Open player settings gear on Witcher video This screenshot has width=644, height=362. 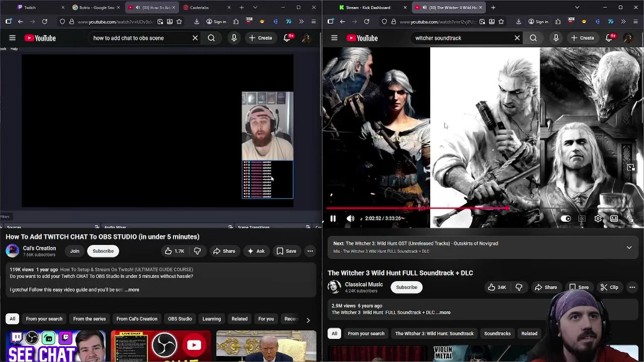(x=598, y=219)
